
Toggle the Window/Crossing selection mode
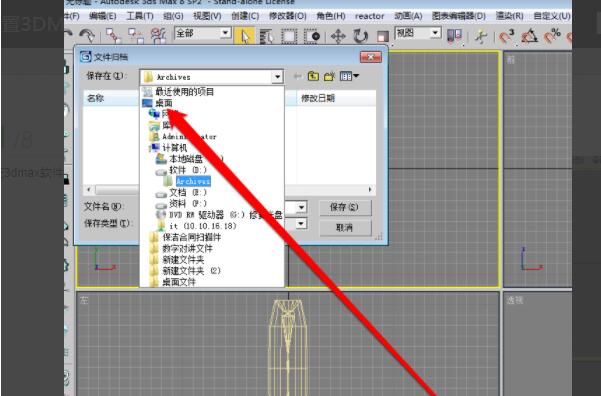312,36
